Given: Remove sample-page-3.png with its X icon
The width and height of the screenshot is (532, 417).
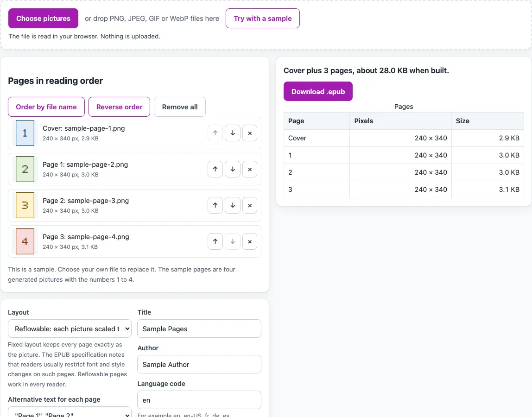Looking at the screenshot, I should click(x=250, y=205).
